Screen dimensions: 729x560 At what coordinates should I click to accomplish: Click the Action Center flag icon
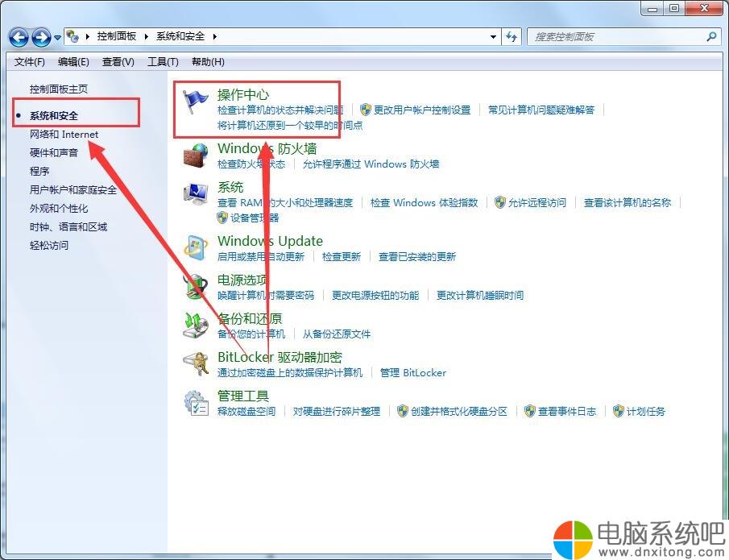[195, 102]
